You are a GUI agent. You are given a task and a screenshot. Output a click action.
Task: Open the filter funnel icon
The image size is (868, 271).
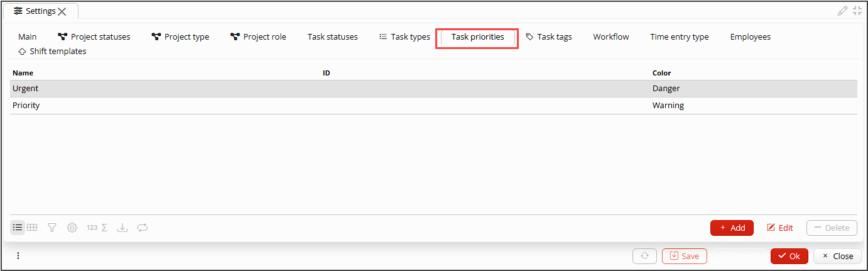click(x=52, y=228)
